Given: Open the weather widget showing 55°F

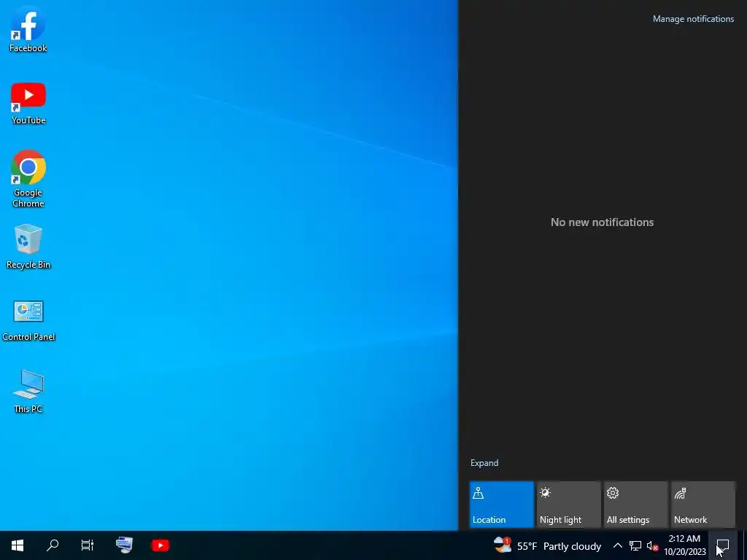Looking at the screenshot, I should (x=547, y=545).
